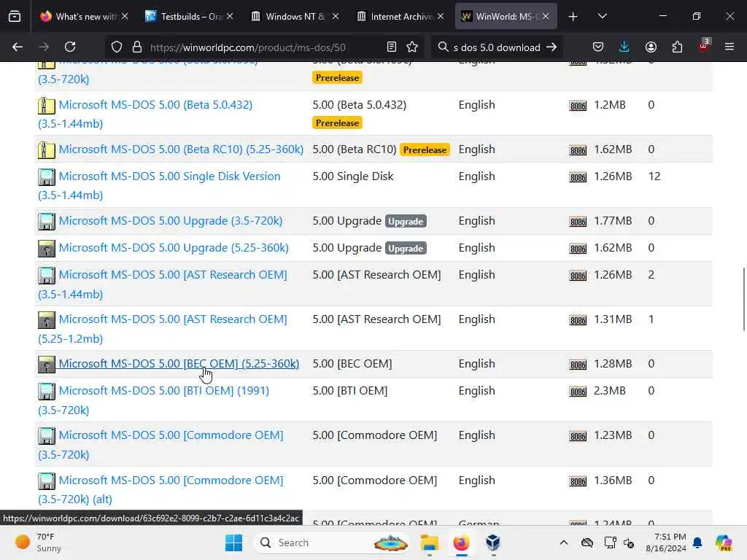Submit search with arrow button
Viewport: 747px width, 560px height.
click(551, 47)
